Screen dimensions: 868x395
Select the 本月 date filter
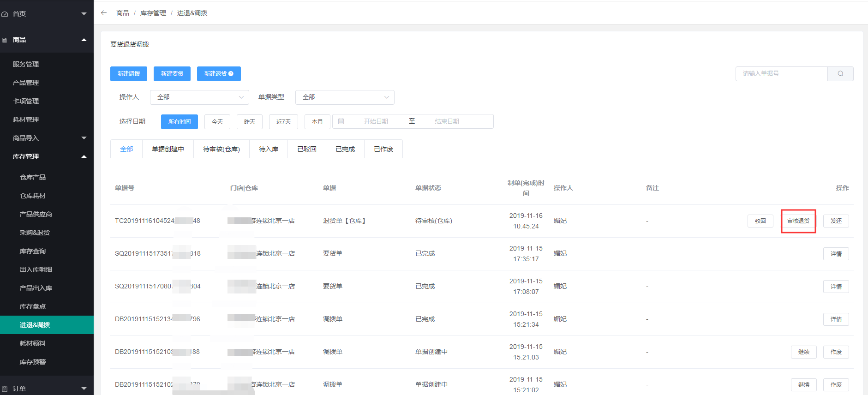tap(317, 122)
